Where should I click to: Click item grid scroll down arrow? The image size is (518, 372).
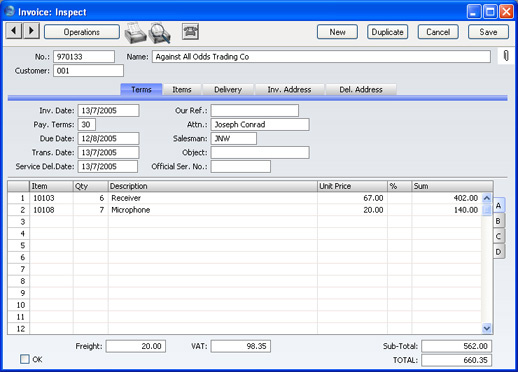(487, 329)
